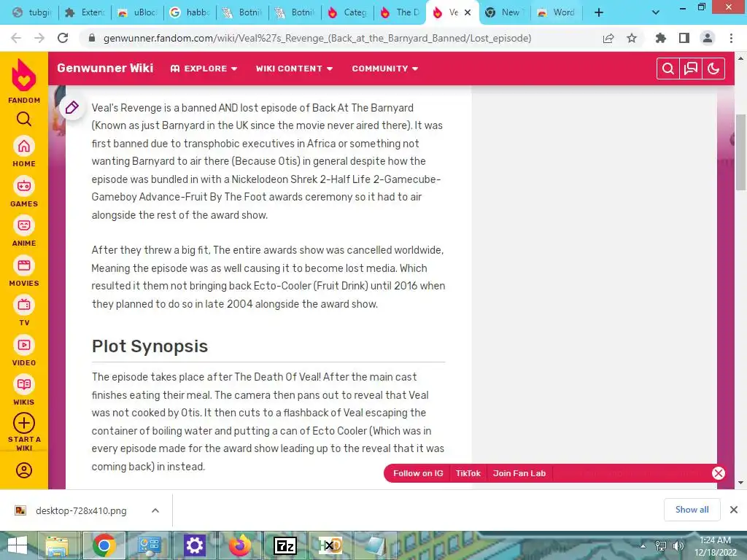The width and height of the screenshot is (747, 560).
Task: Open the gear Settings app on taskbar
Action: [194, 545]
